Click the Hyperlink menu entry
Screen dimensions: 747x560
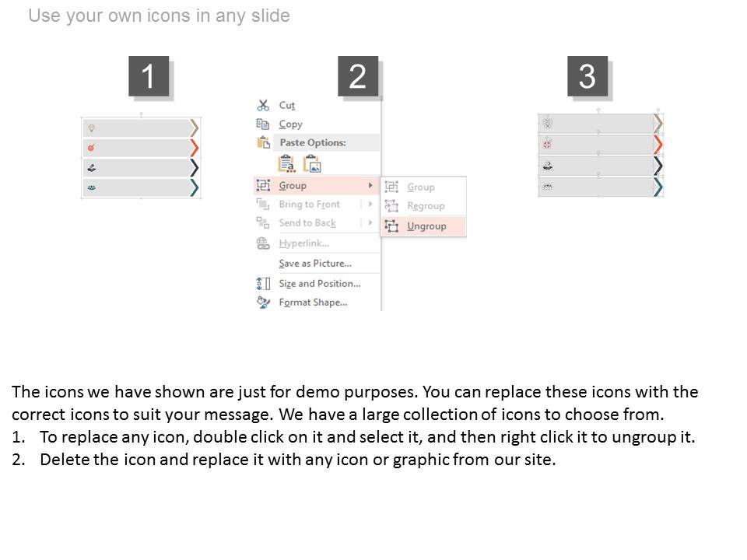pyautogui.click(x=303, y=243)
